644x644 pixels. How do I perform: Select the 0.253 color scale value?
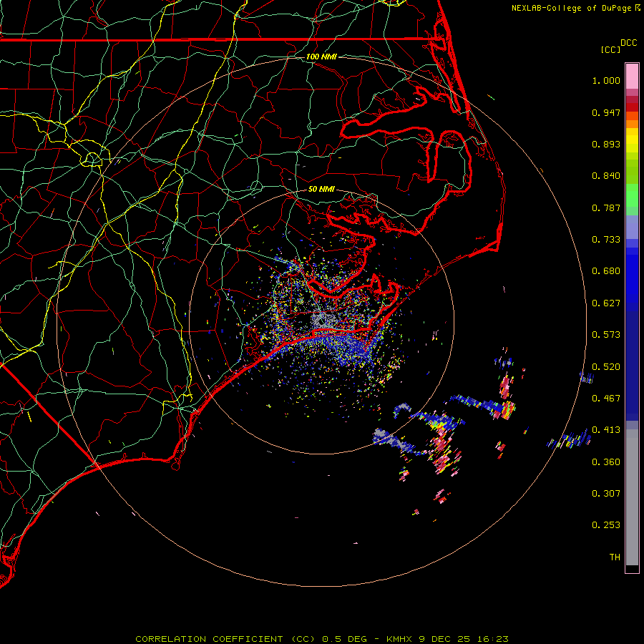point(606,525)
